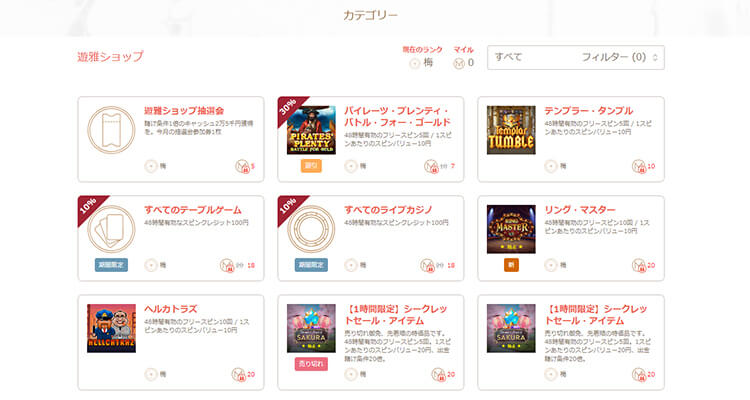This screenshot has width=750, height=400.
Task: Click the mile price icon on 遊雅ショップ抽選会 card
Action: point(242,167)
